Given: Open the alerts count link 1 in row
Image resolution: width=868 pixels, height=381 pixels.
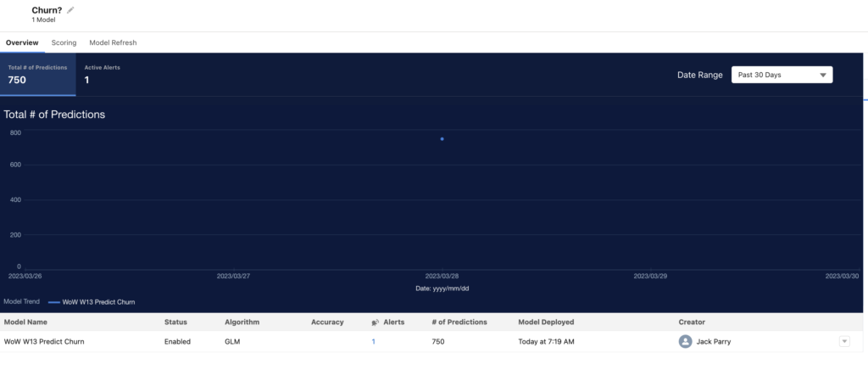Looking at the screenshot, I should [373, 342].
